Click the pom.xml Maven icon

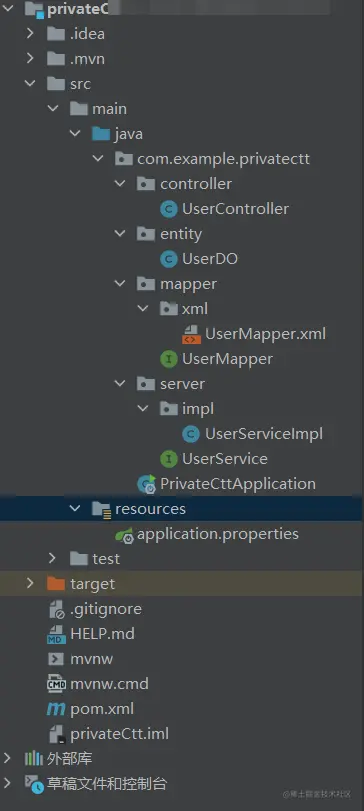tap(56, 709)
